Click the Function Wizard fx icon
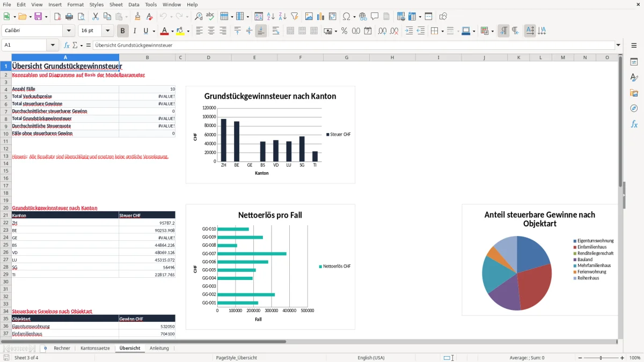This screenshot has height=362, width=644. pos(67,45)
